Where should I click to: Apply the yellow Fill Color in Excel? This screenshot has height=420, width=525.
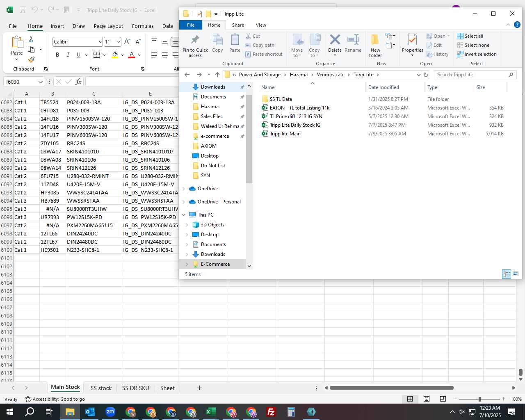tap(115, 55)
